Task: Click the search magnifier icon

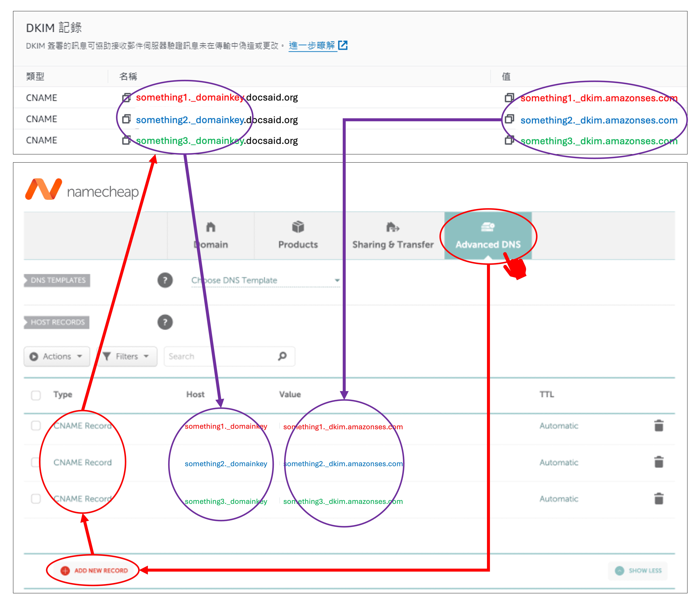Action: pos(282,356)
